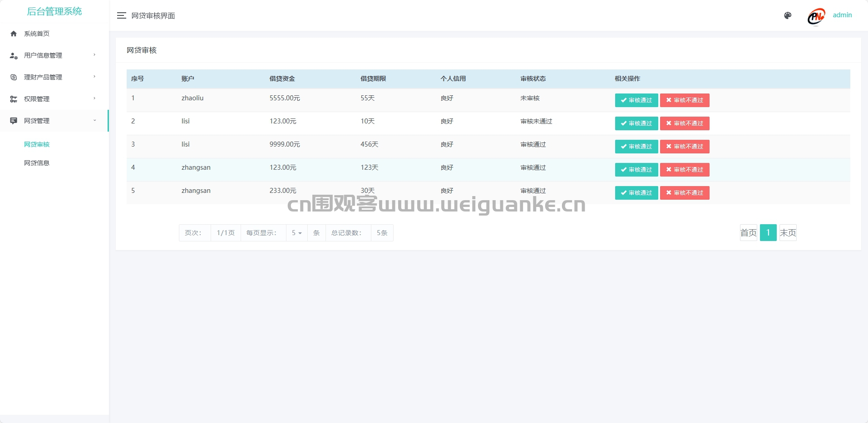Click the coin icon beside 理财产品管理
The image size is (868, 423).
point(14,77)
